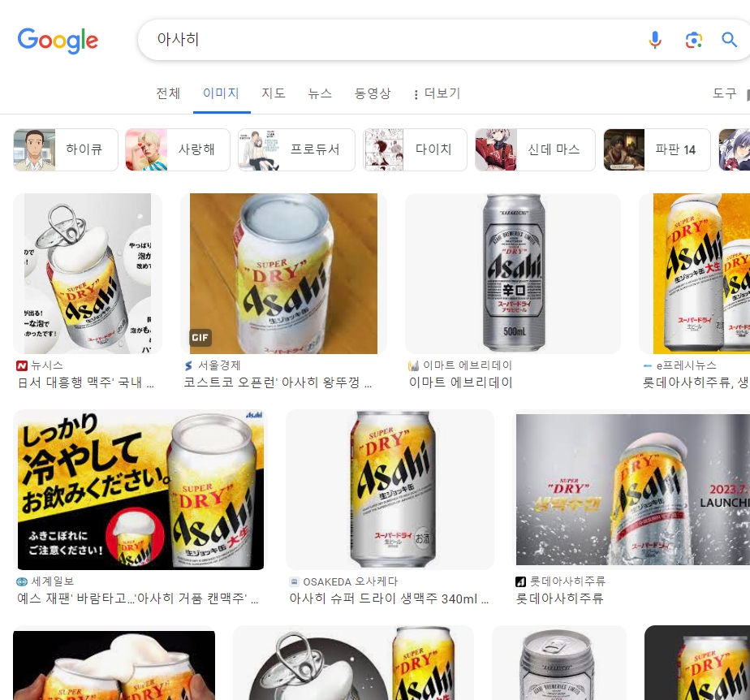Screen dimensions: 750x700
Task: Click the GIF badge on the thumbnail
Action: click(x=200, y=337)
